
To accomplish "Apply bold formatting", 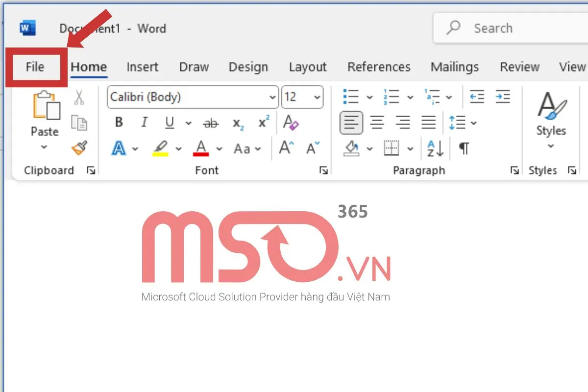I will pos(118,122).
